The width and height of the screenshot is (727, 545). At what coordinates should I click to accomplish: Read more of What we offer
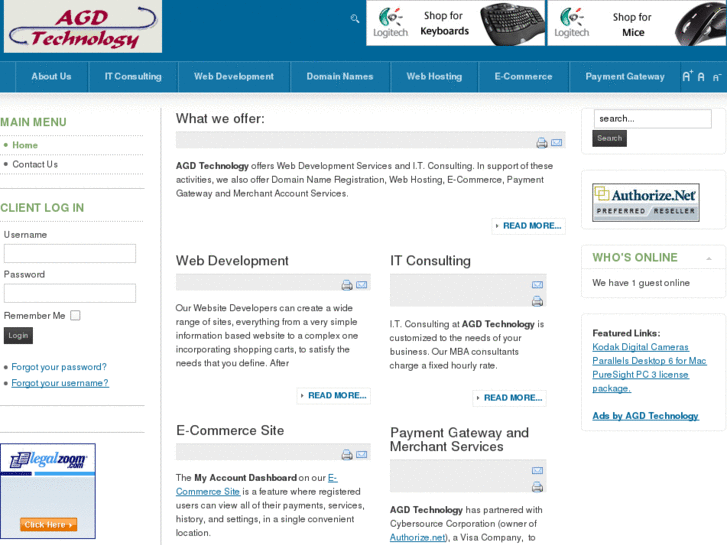(529, 226)
